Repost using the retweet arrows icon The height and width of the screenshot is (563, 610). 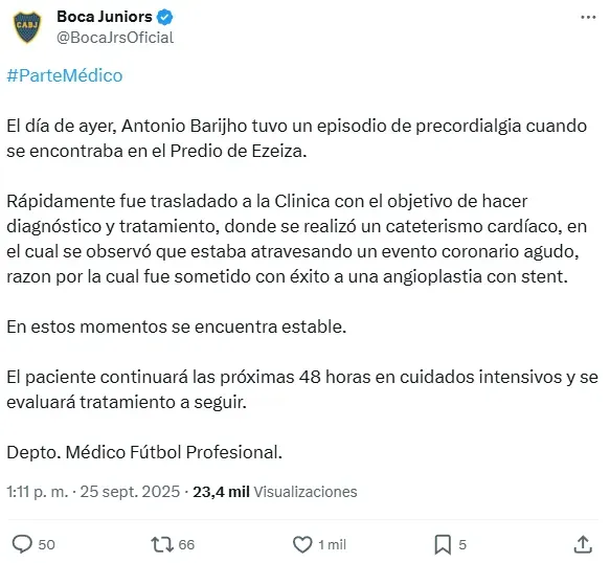[161, 544]
